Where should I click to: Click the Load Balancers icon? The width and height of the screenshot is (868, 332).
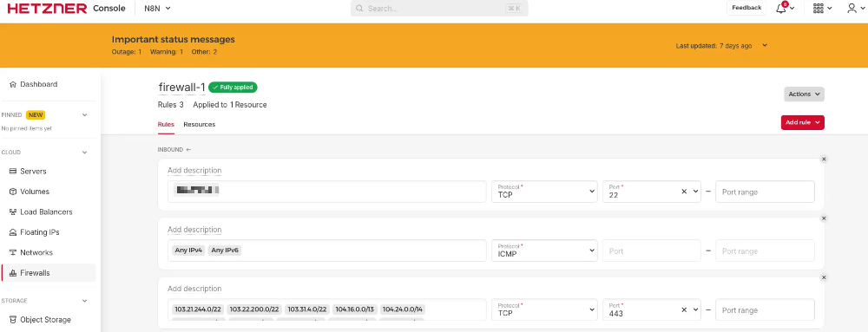(x=13, y=212)
